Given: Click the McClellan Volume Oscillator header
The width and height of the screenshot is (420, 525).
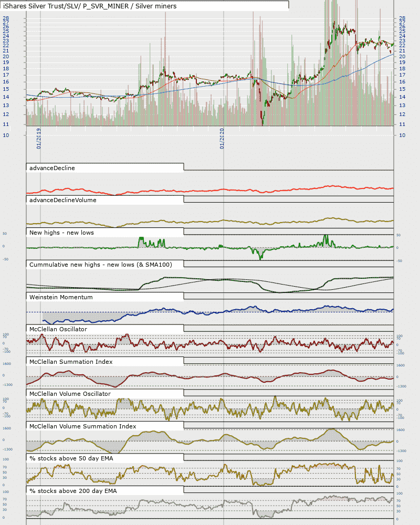Looking at the screenshot, I should pos(70,394).
